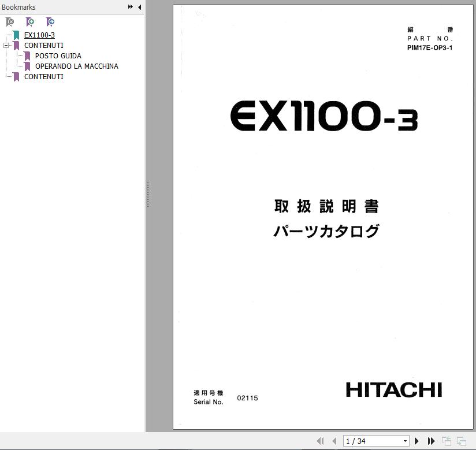Jump to the last page
This screenshot has height=450, width=476.
tap(431, 441)
